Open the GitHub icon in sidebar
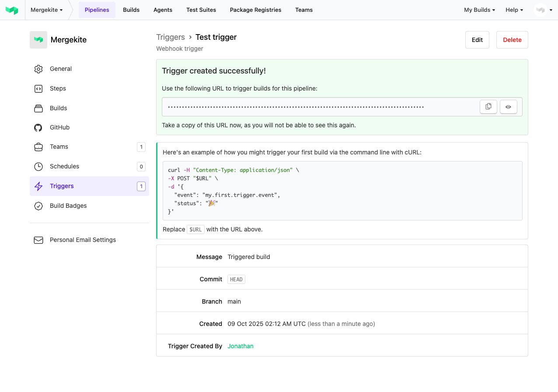 coord(38,128)
